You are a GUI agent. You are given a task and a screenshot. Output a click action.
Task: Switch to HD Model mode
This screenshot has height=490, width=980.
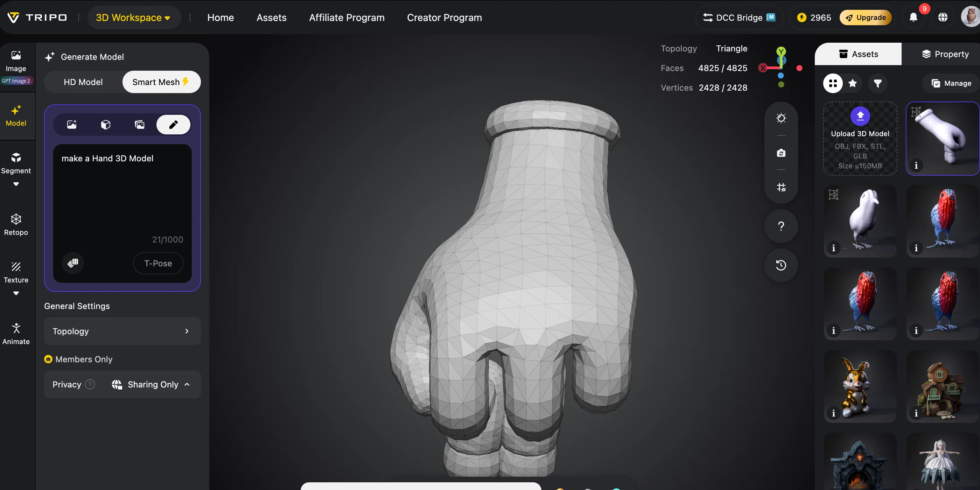point(83,82)
